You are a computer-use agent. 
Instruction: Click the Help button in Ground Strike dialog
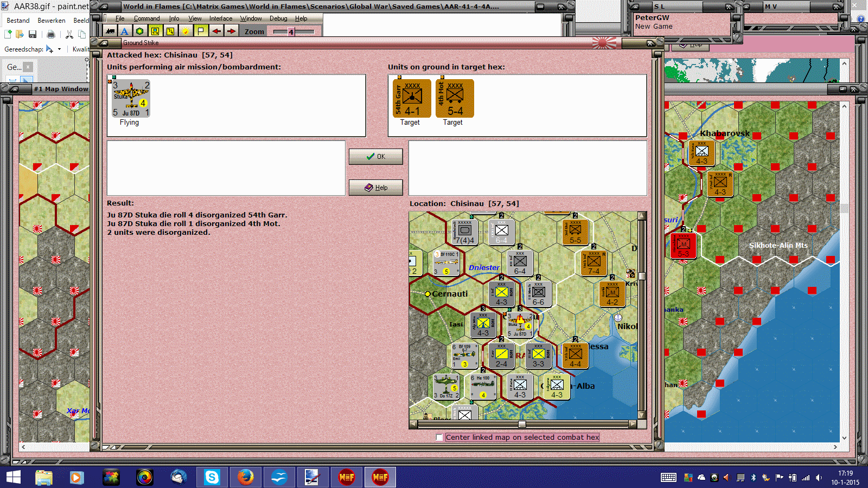click(x=375, y=188)
